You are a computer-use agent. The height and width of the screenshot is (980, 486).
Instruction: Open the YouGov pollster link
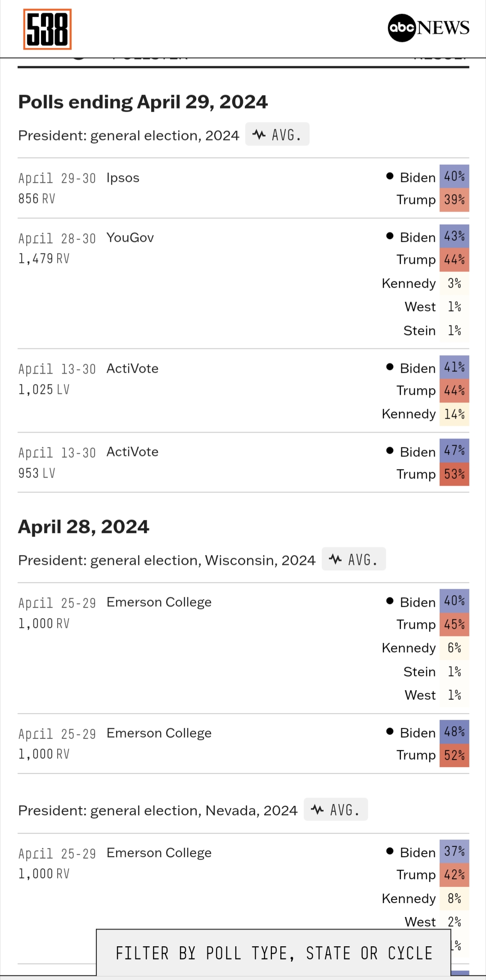click(x=130, y=238)
